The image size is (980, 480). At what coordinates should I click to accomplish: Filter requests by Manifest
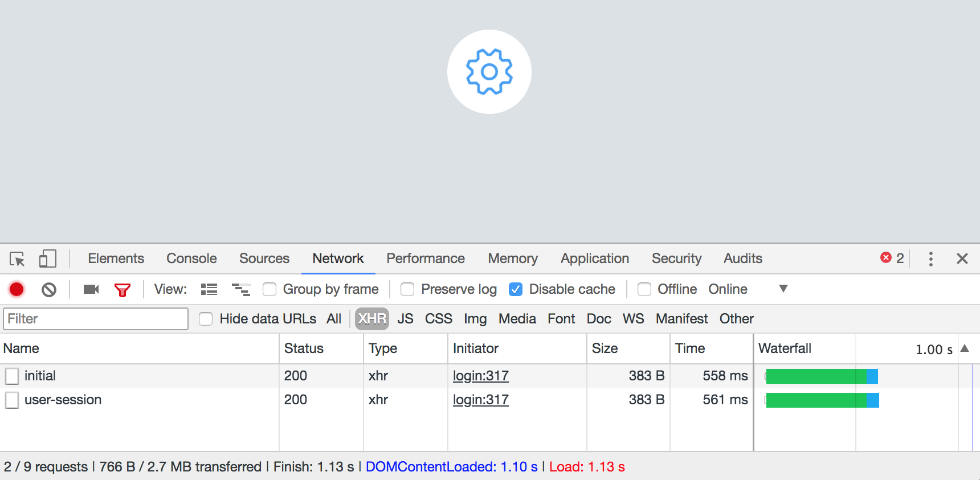point(682,319)
